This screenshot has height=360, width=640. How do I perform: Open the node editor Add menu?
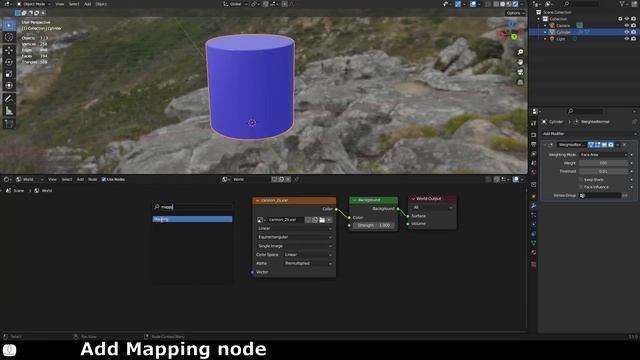(x=80, y=180)
